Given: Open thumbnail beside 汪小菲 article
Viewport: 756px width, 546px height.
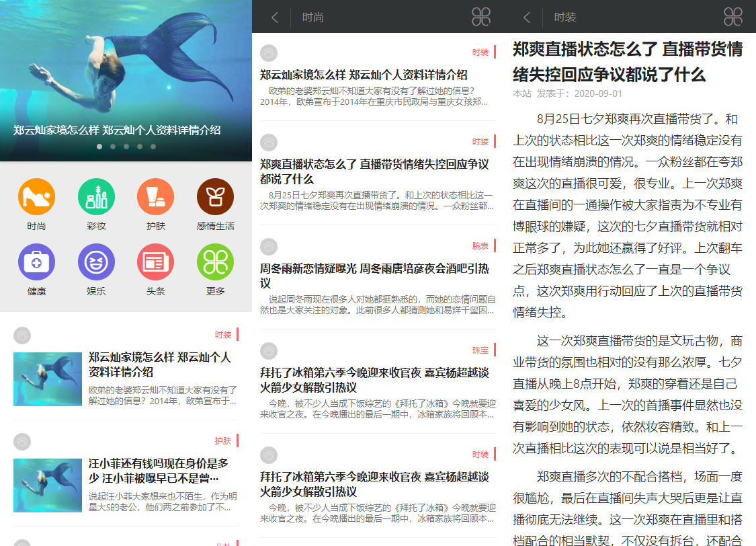Looking at the screenshot, I should point(48,485).
